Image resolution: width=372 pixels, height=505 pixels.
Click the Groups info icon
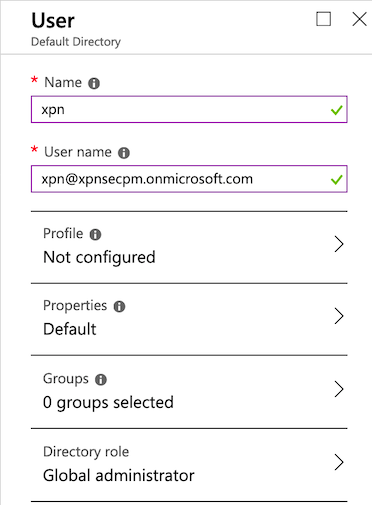tap(101, 379)
